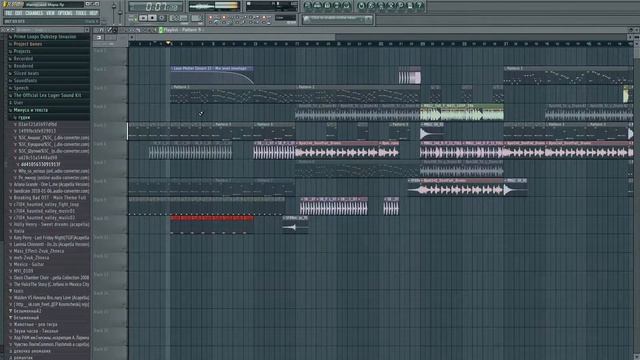
Task: Open the FILE menu
Action: (9, 13)
